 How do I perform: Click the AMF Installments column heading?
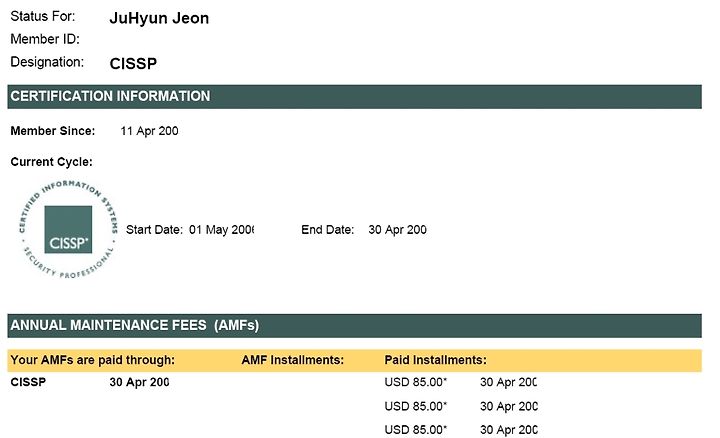coord(292,360)
